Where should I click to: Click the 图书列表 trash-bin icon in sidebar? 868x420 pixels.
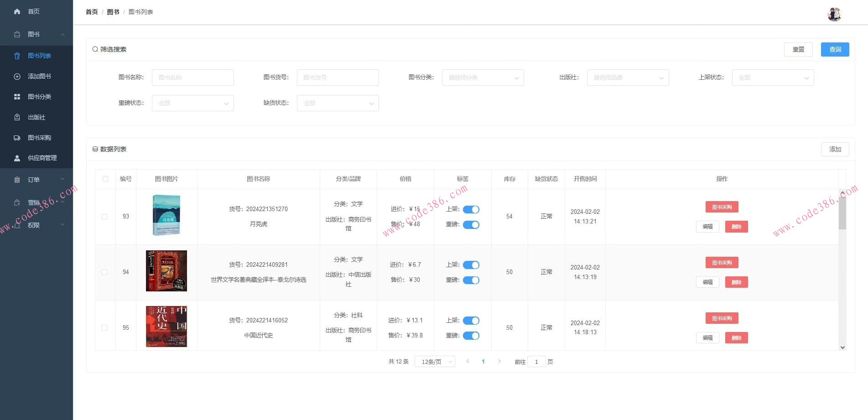click(x=17, y=56)
